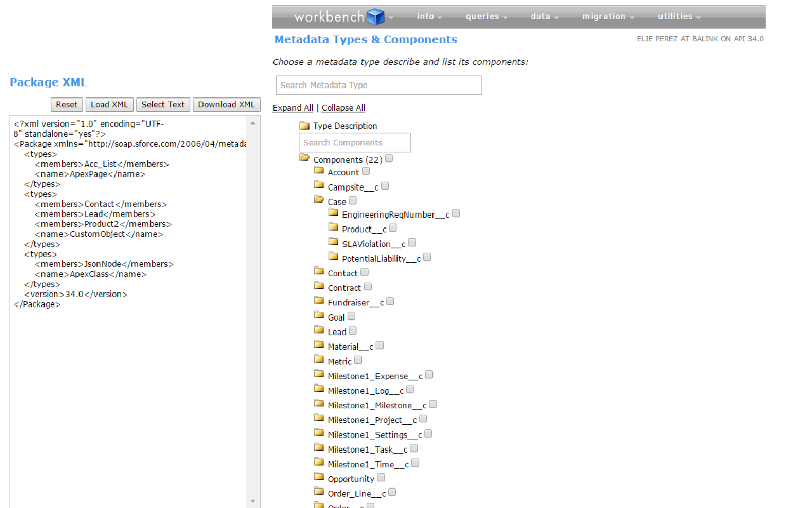The width and height of the screenshot is (812, 508).
Task: Click the Lead folder icon
Action: [319, 330]
